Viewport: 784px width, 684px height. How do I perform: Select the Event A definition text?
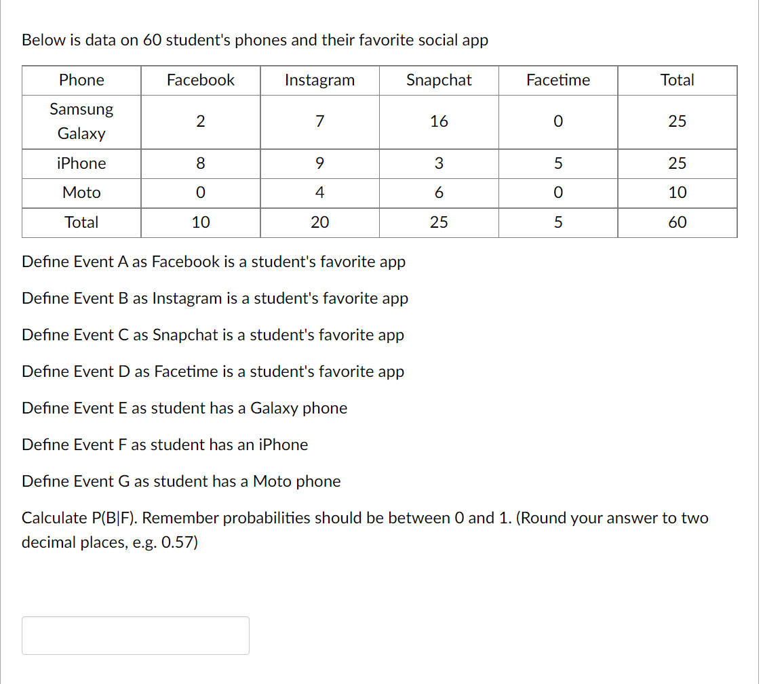(214, 262)
